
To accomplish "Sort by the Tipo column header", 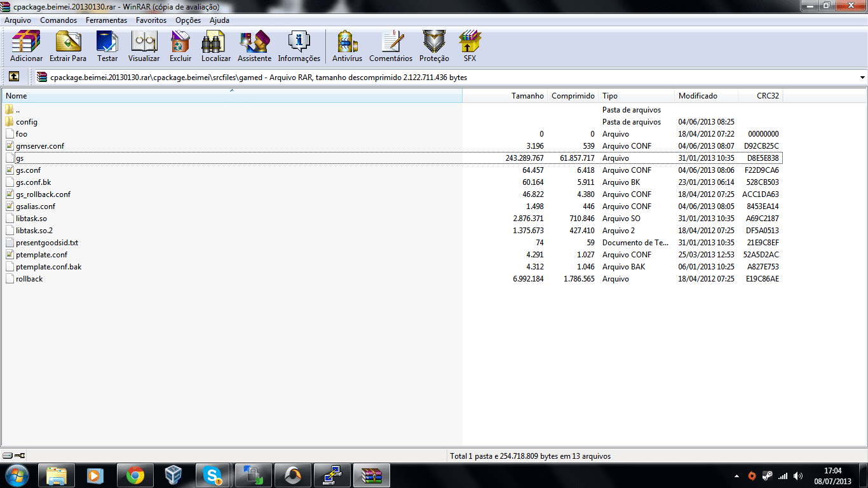I will (x=637, y=96).
